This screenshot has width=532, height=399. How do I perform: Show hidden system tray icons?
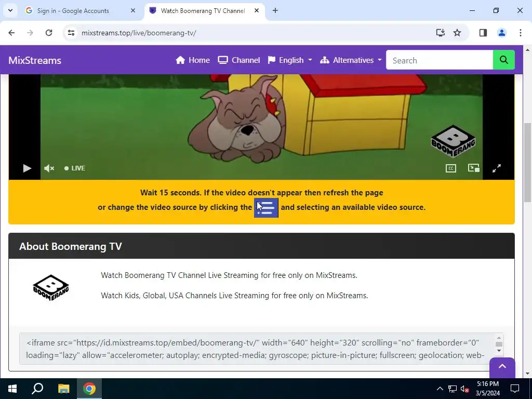tap(440, 389)
